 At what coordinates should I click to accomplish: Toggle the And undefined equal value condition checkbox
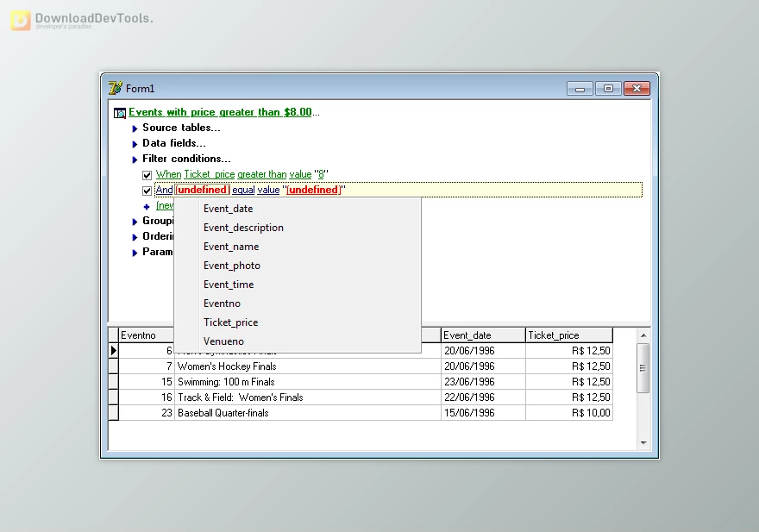[147, 190]
